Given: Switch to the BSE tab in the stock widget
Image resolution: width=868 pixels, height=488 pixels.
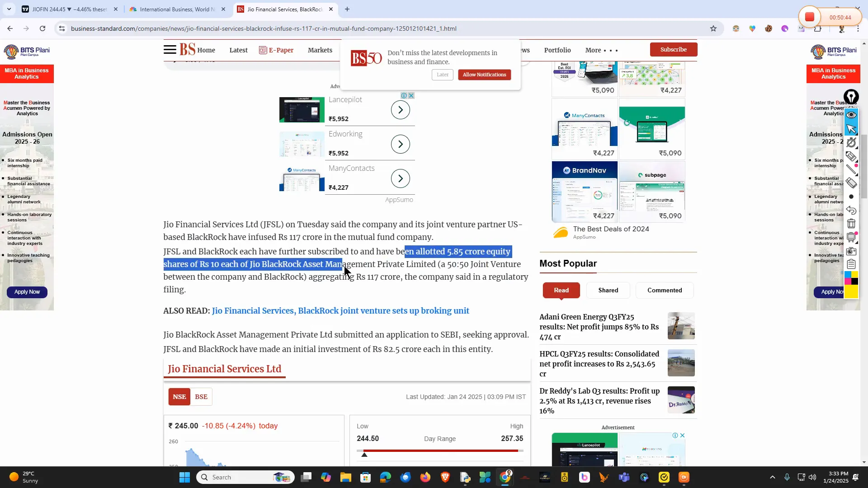Looking at the screenshot, I should click(x=201, y=396).
